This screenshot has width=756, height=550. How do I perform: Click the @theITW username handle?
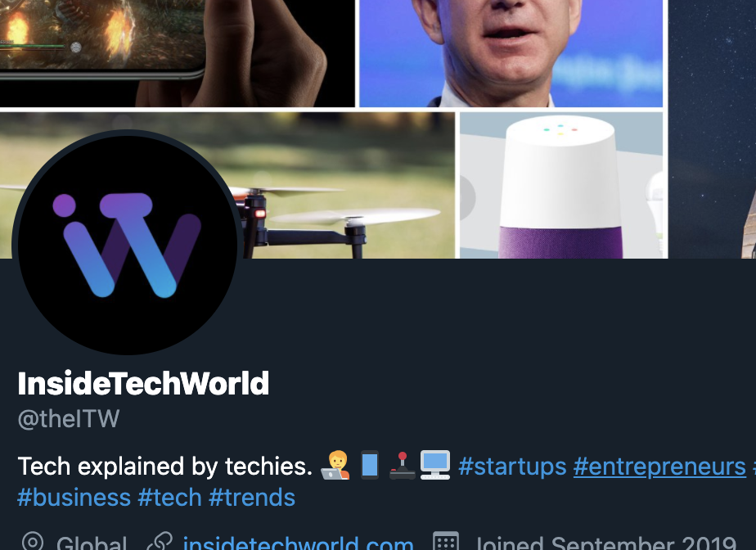tap(69, 419)
